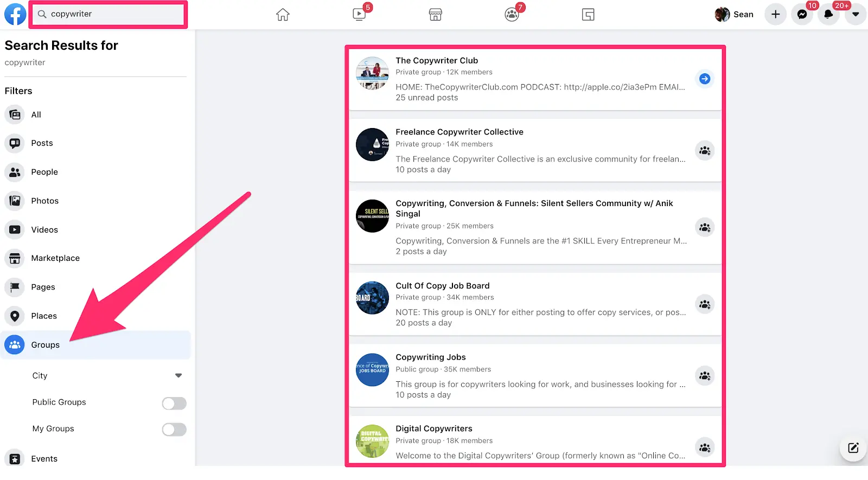Click 'Private group · 34K members' text
Image resolution: width=868 pixels, height=480 pixels.
[x=445, y=298]
